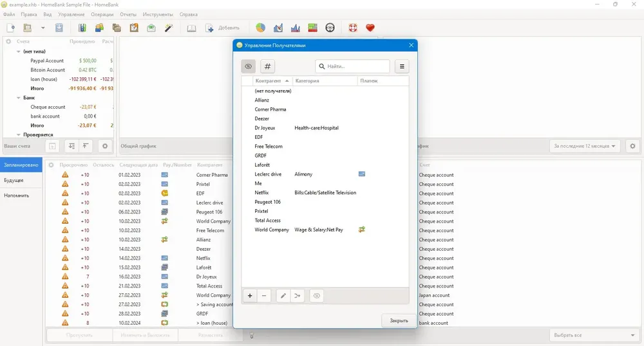The height and width of the screenshot is (346, 644).
Task: Select Leclerc drive in payees dialog list
Action: pos(325,174)
